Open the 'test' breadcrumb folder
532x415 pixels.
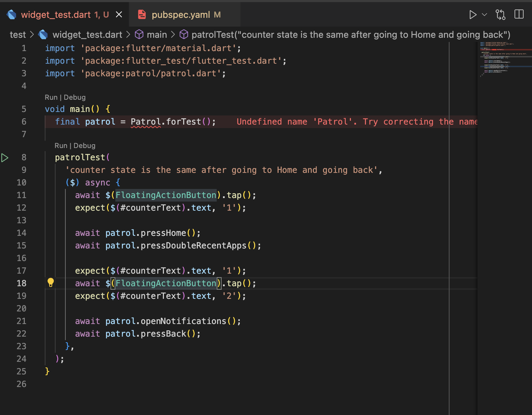pyautogui.click(x=18, y=35)
